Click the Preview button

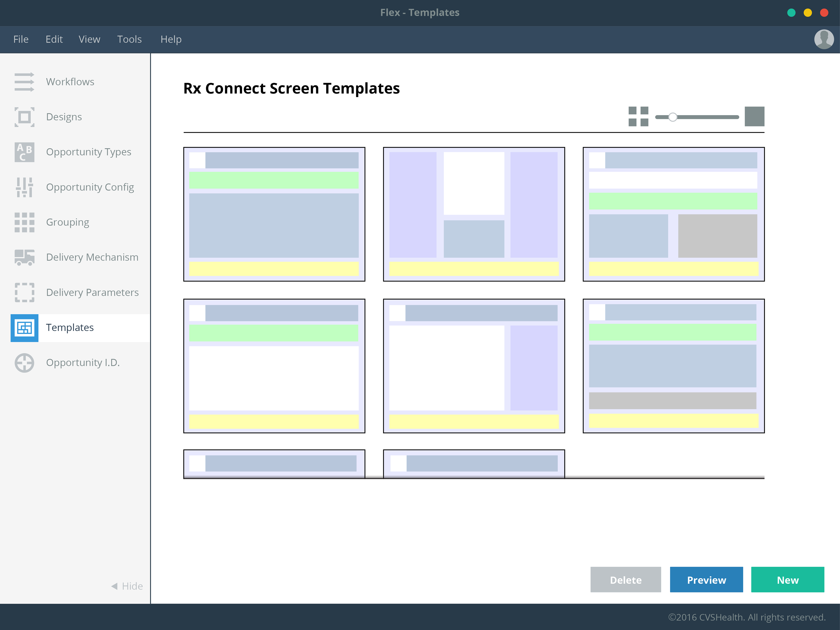[706, 579]
